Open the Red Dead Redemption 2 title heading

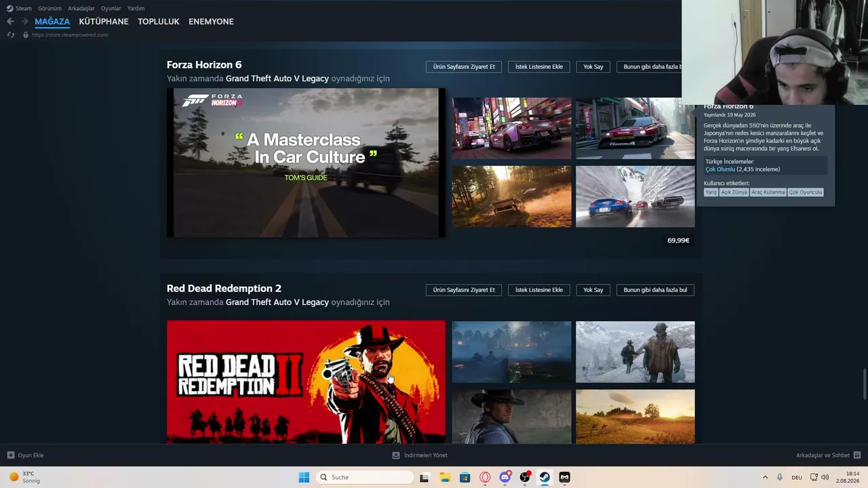pyautogui.click(x=224, y=289)
